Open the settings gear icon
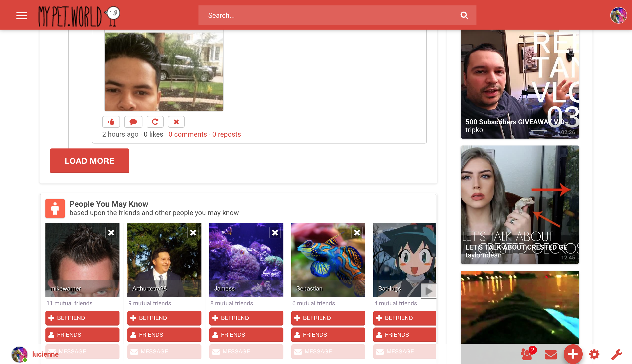 click(594, 354)
